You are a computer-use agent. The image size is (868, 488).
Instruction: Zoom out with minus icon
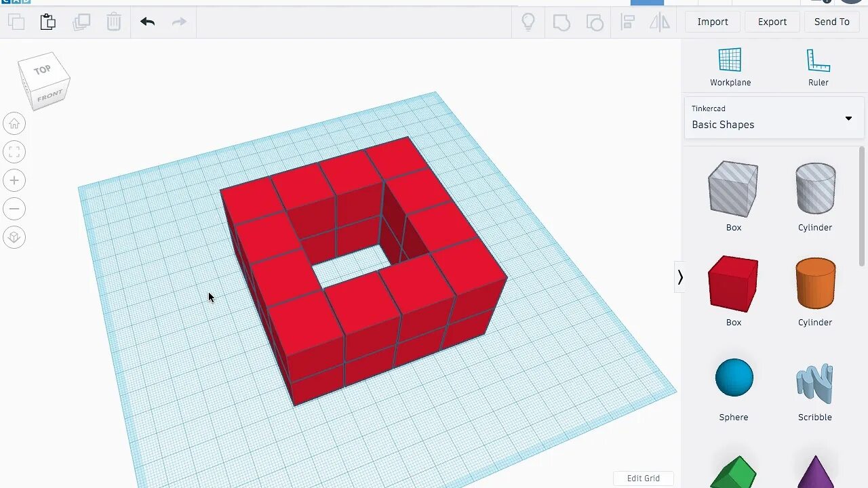(x=14, y=209)
